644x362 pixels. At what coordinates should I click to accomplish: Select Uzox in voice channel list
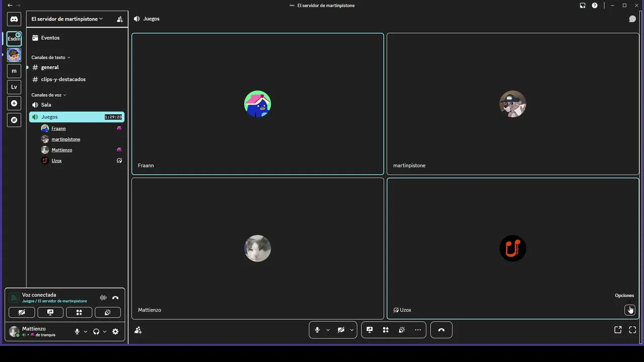[82, 161]
